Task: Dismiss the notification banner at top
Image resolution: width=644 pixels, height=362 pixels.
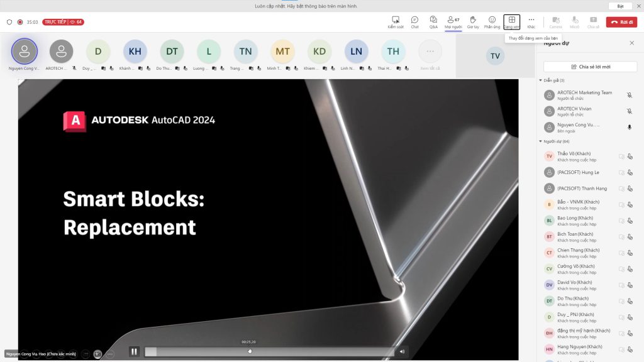Action: point(639,6)
